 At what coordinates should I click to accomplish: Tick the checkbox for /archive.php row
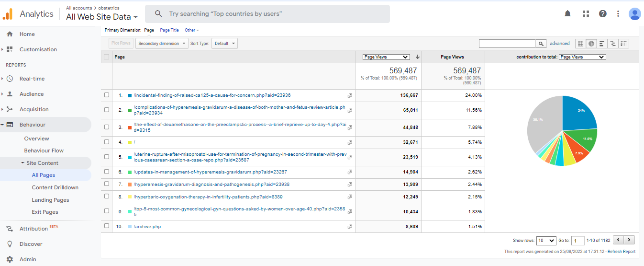point(107,226)
